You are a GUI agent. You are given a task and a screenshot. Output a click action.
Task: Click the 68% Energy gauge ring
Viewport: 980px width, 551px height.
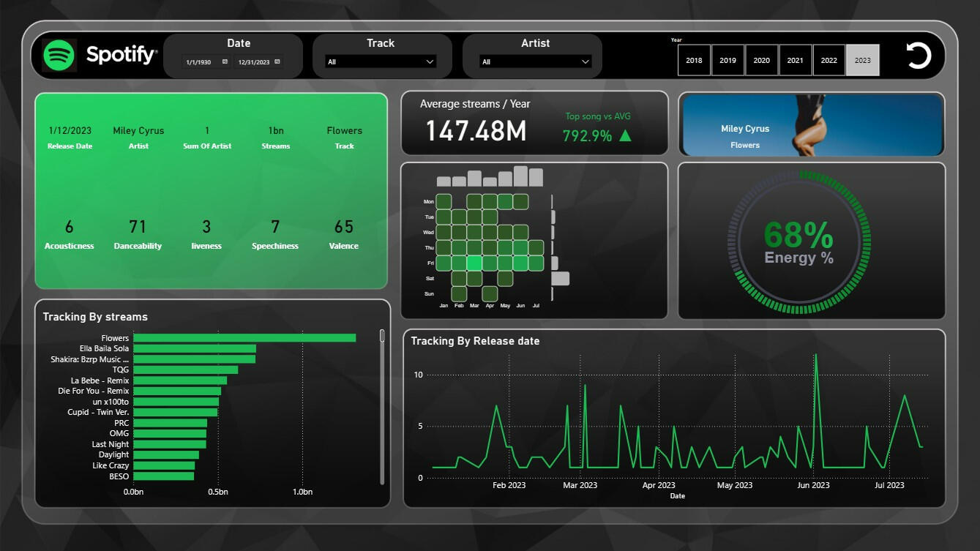coord(799,242)
